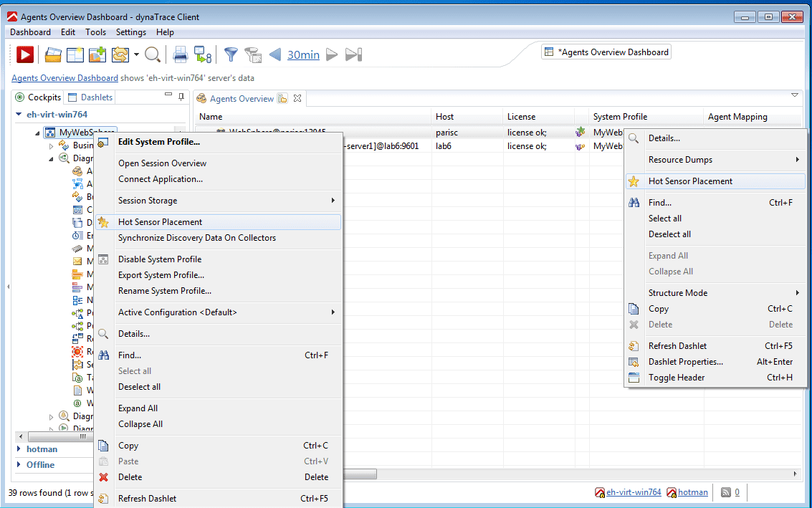Open dropdown arrow next to refresh icon
Screen dimensions: 812x508
click(136, 54)
